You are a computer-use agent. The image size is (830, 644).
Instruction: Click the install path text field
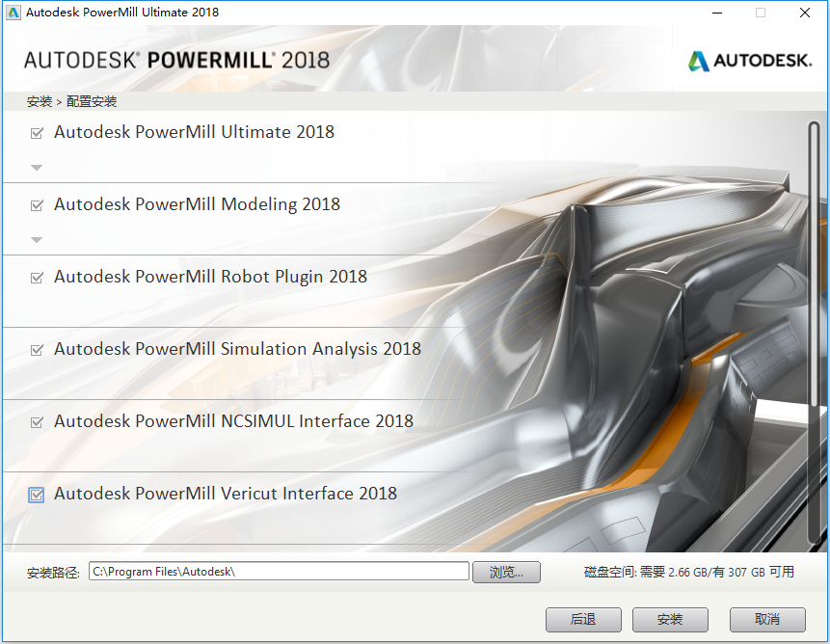coord(279,572)
